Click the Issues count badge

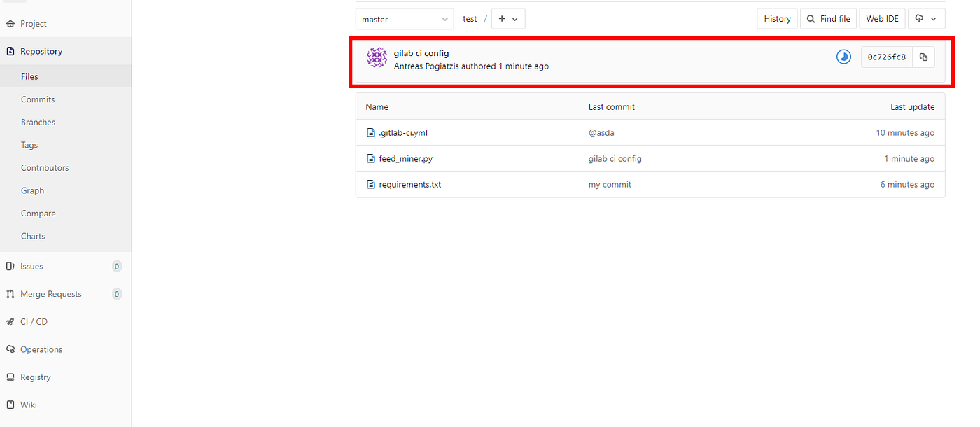117,266
